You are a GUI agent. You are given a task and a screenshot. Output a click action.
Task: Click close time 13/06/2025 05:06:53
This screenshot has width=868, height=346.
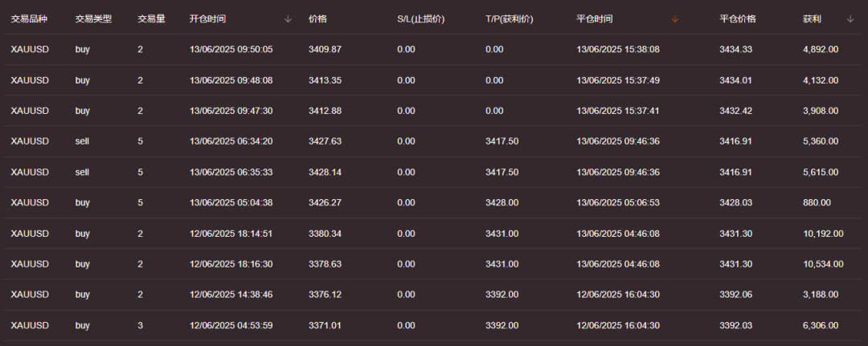618,202
